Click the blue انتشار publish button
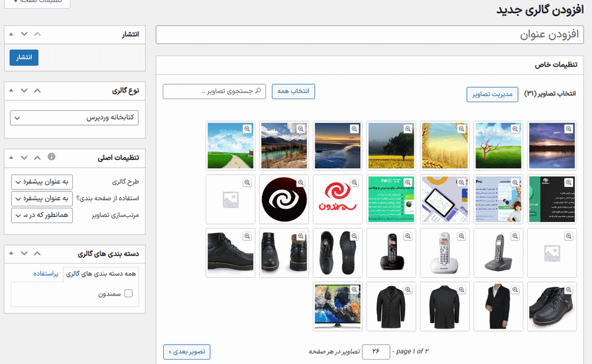Image resolution: width=592 pixels, height=364 pixels. click(24, 57)
